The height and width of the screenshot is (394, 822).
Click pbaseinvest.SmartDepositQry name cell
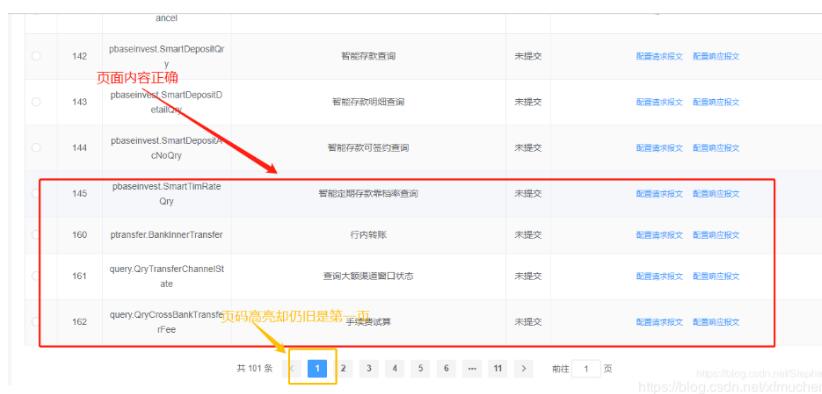(x=167, y=56)
